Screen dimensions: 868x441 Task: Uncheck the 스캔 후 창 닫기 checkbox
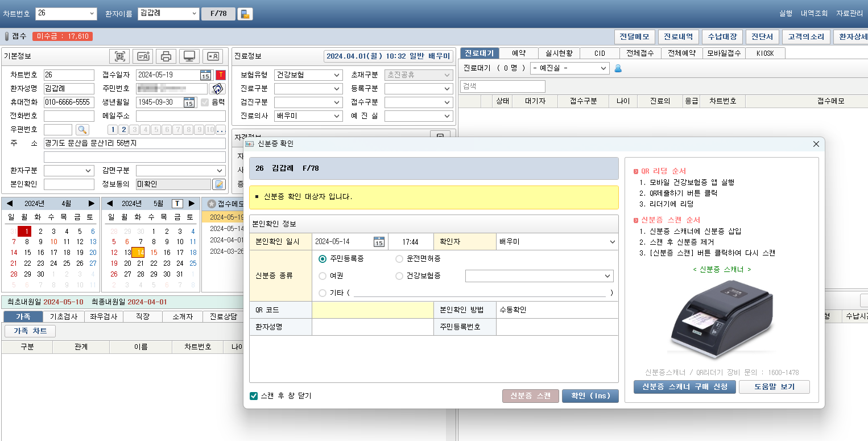click(254, 396)
